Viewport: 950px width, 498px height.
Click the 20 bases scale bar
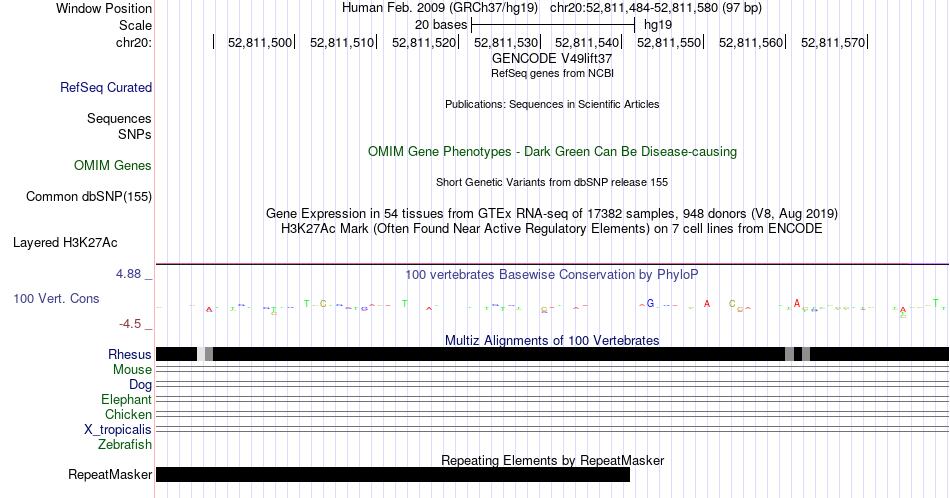(553, 25)
